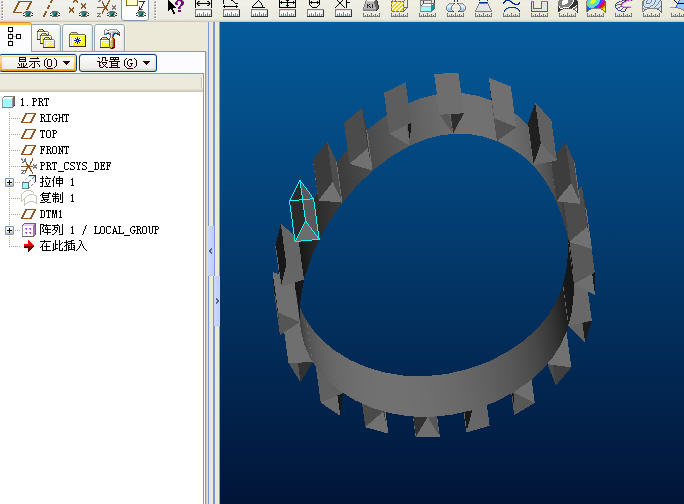Switch to the Folder Browser tab
The image size is (684, 504).
[x=46, y=39]
